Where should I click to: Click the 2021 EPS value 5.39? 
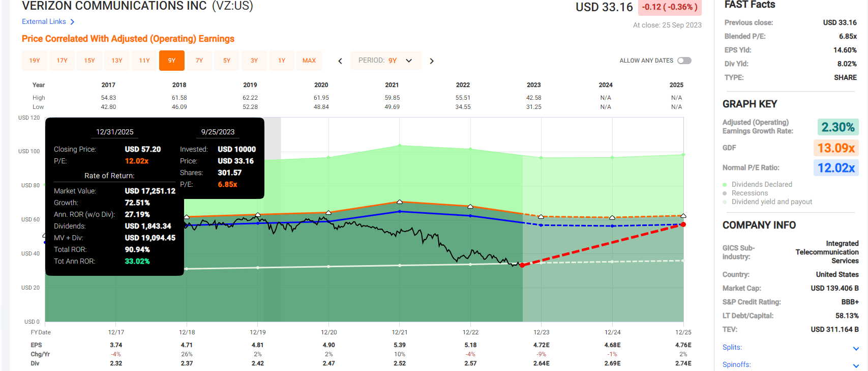[400, 345]
